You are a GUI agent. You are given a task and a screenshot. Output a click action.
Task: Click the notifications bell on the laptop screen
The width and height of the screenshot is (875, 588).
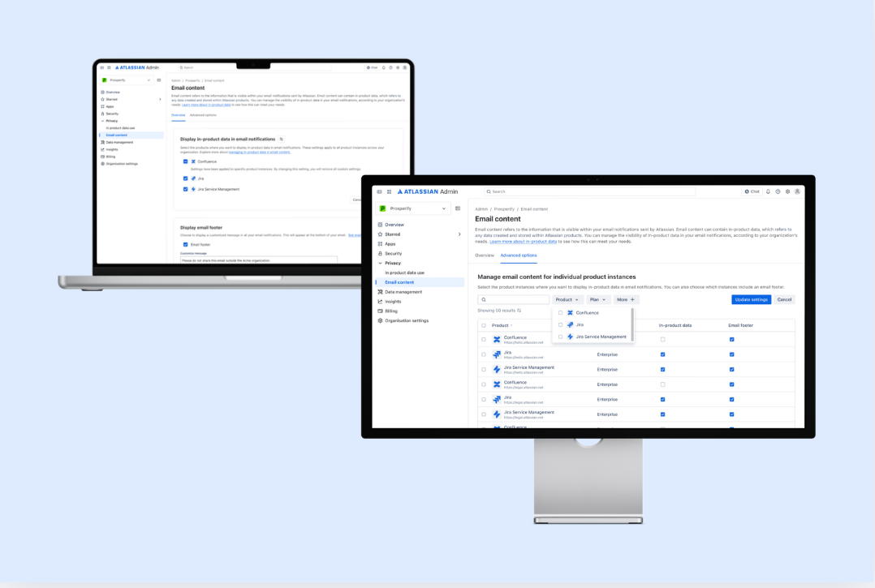pos(383,67)
